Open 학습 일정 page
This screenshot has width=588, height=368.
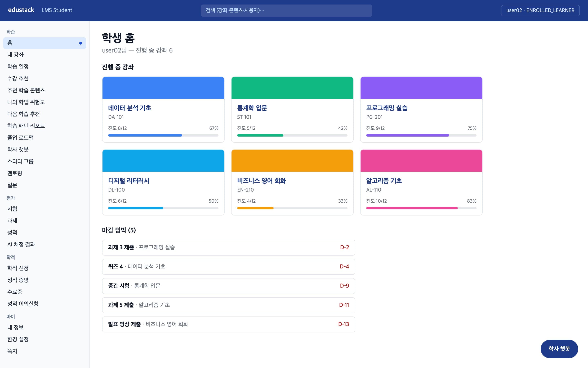(x=45, y=66)
